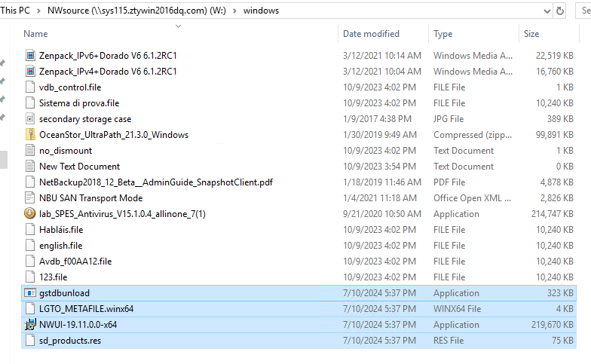Viewport: 591px width, 364px height.
Task: Click into the search box at right
Action: click(583, 11)
